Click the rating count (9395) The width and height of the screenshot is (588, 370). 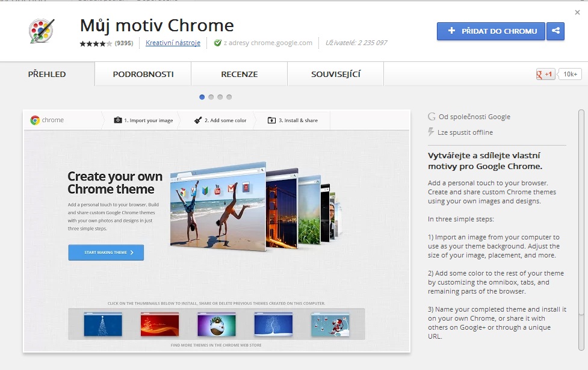[124, 43]
